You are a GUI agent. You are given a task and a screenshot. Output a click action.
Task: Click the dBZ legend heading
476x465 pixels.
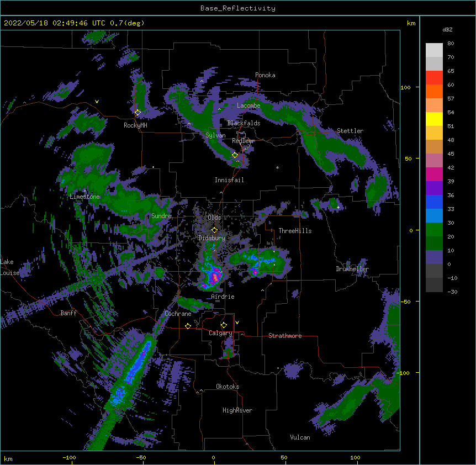point(447,30)
